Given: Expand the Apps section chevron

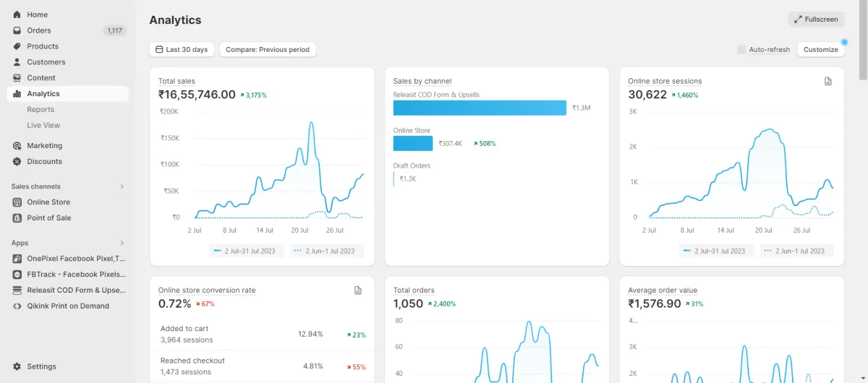Looking at the screenshot, I should [122, 243].
